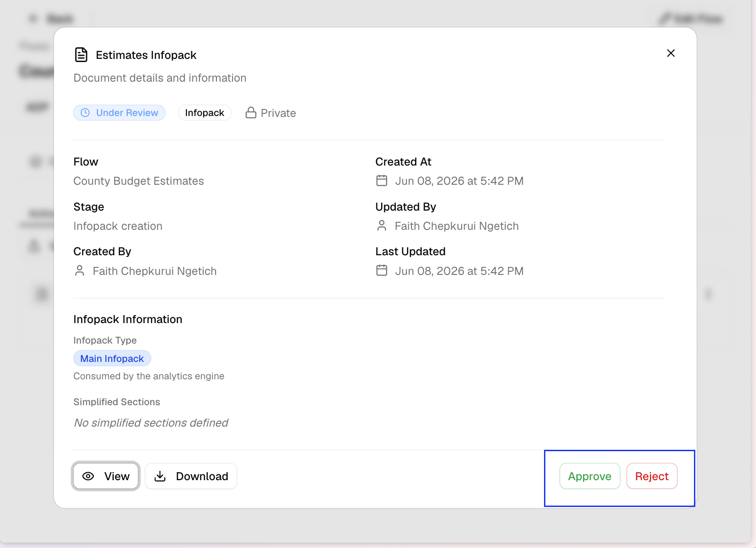Download the Estimates Infopack document
The width and height of the screenshot is (756, 548).
click(x=191, y=476)
